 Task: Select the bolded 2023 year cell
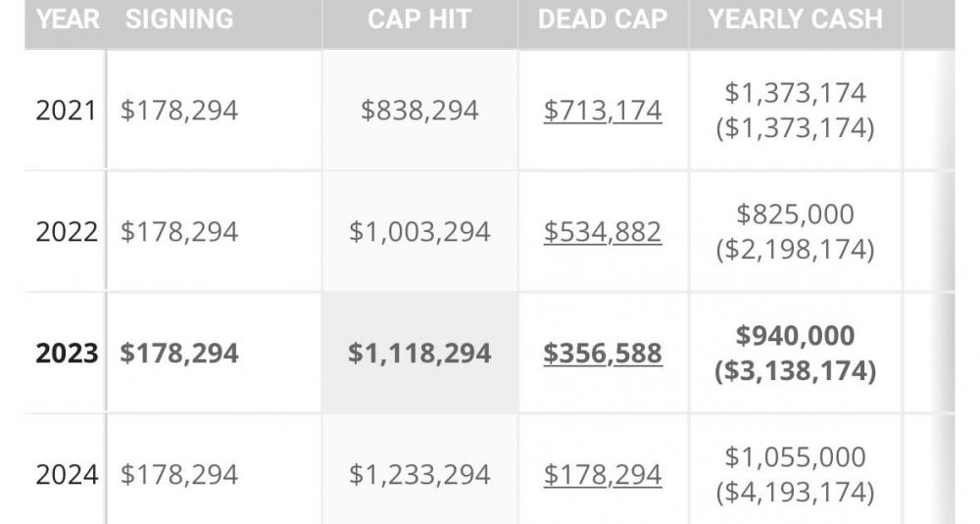tap(66, 354)
